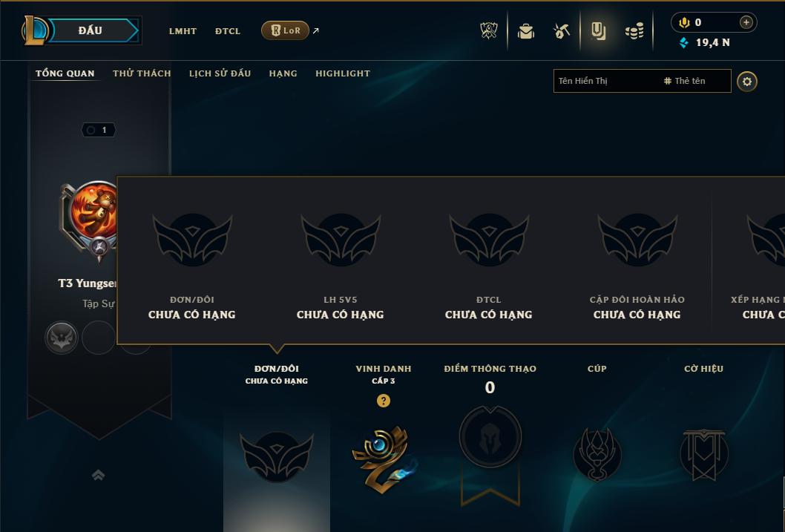Switch to the LỊCH SỬ ĐẤU tab
Image resolution: width=785 pixels, height=532 pixels.
point(220,73)
